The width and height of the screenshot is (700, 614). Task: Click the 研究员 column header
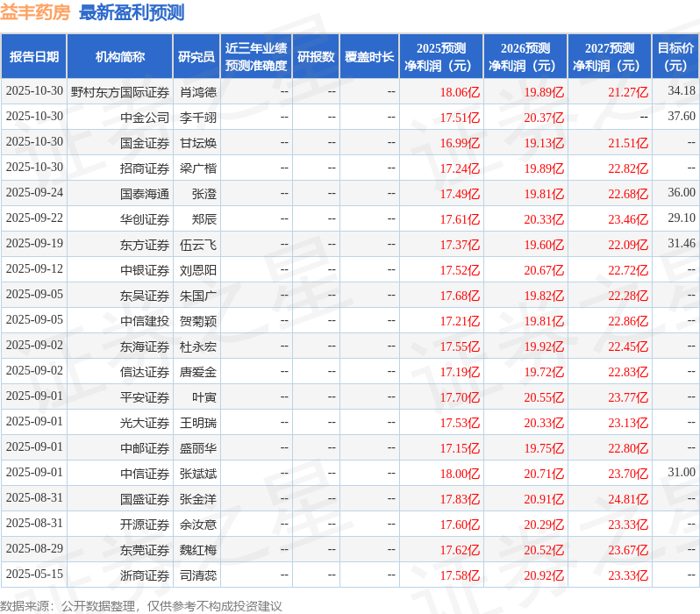point(196,57)
